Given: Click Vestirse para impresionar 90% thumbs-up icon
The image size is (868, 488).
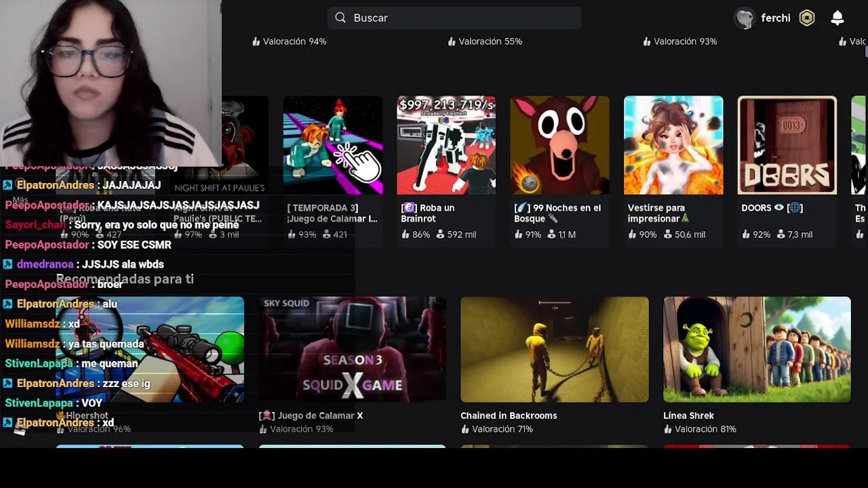Looking at the screenshot, I should [x=633, y=235].
